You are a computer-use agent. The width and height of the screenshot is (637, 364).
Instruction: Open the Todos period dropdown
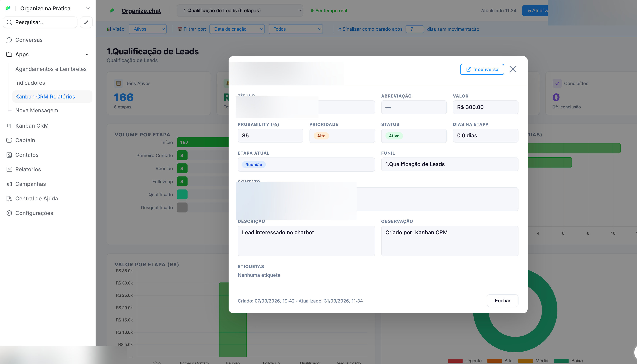click(x=295, y=29)
